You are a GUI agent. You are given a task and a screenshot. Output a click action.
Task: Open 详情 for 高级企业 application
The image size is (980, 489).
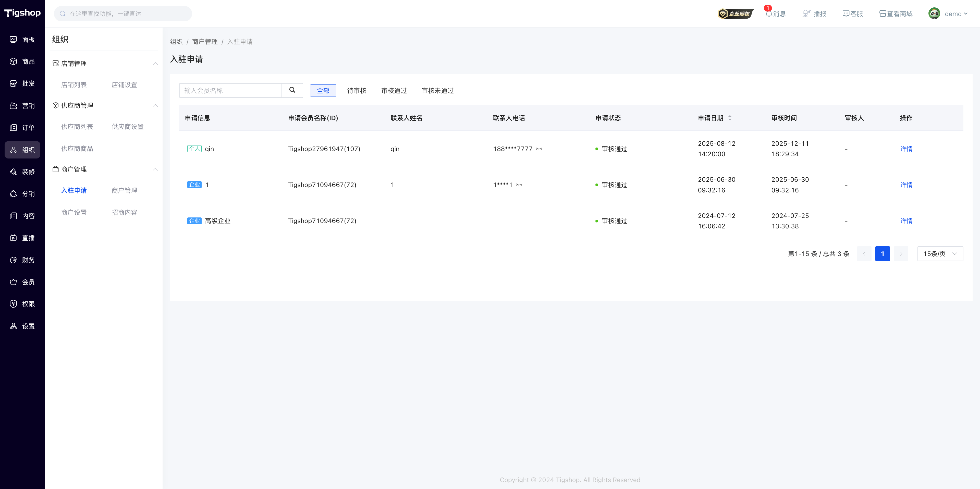(x=906, y=221)
